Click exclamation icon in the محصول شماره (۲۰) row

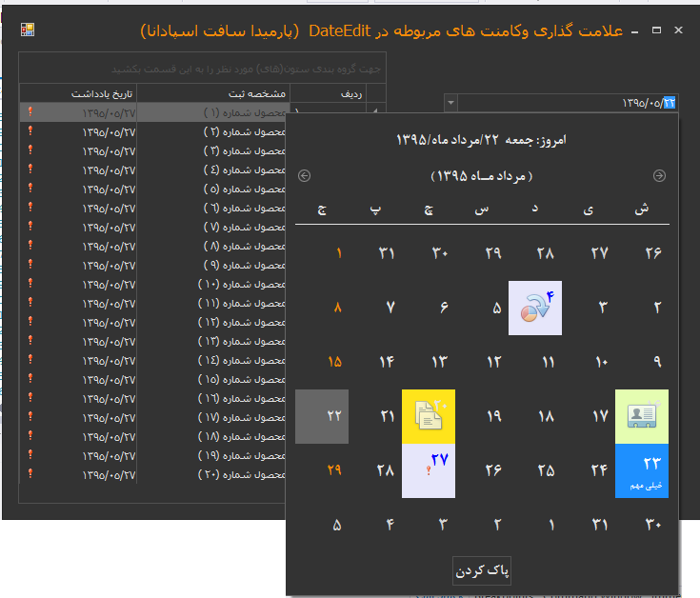[30, 474]
